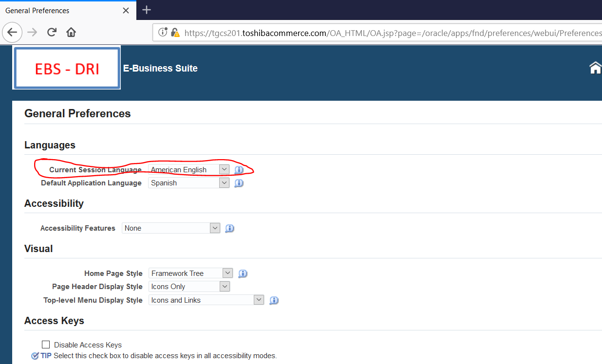Click the TIP checkmark icon near Access Keys
Image resolution: width=602 pixels, height=364 pixels.
point(34,355)
